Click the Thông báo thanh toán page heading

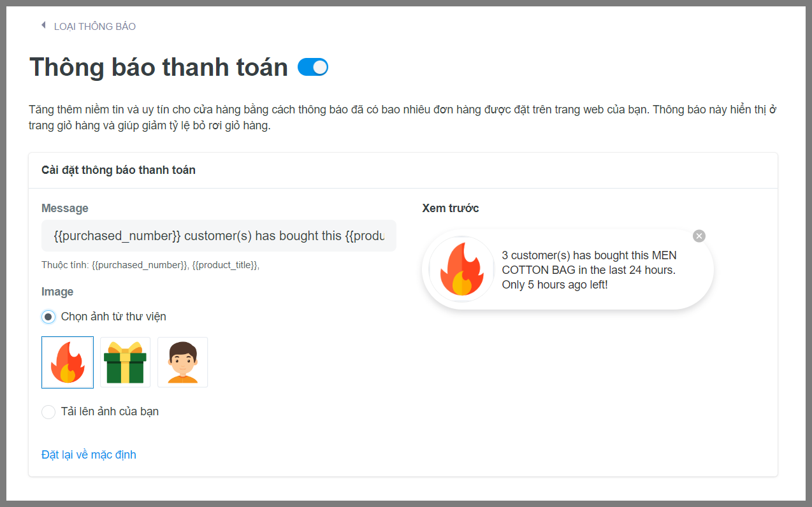click(159, 67)
